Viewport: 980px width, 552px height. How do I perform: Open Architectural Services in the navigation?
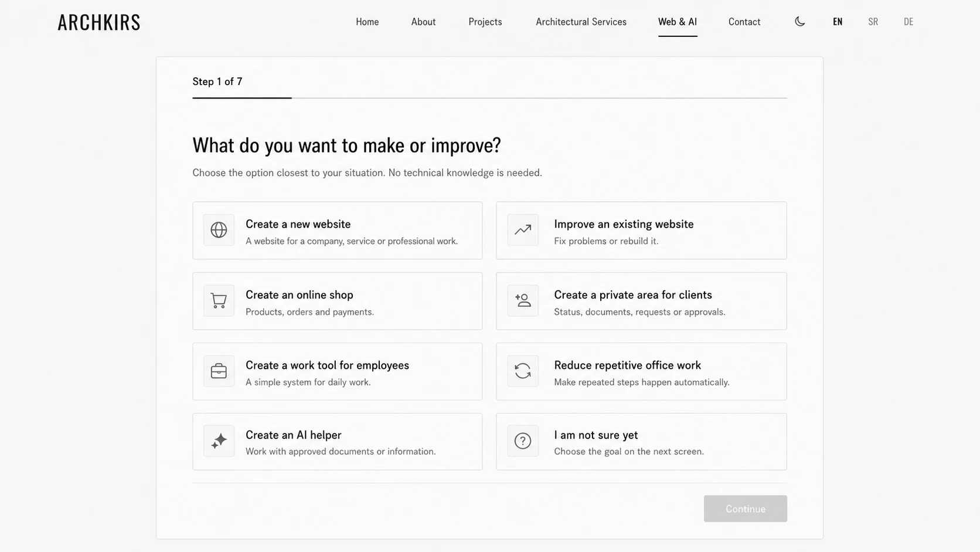[581, 22]
